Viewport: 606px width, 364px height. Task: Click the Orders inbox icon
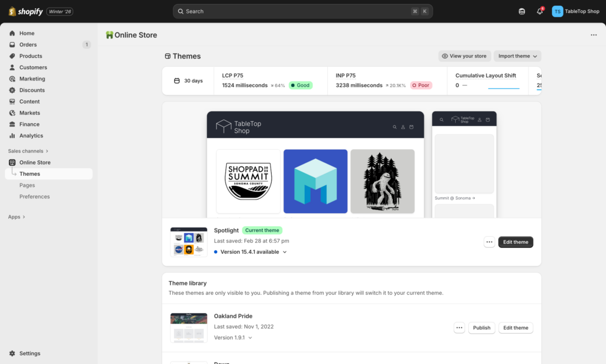click(12, 44)
